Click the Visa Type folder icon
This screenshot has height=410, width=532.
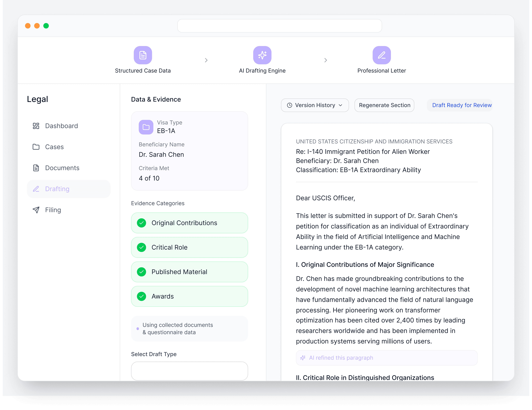pyautogui.click(x=146, y=127)
